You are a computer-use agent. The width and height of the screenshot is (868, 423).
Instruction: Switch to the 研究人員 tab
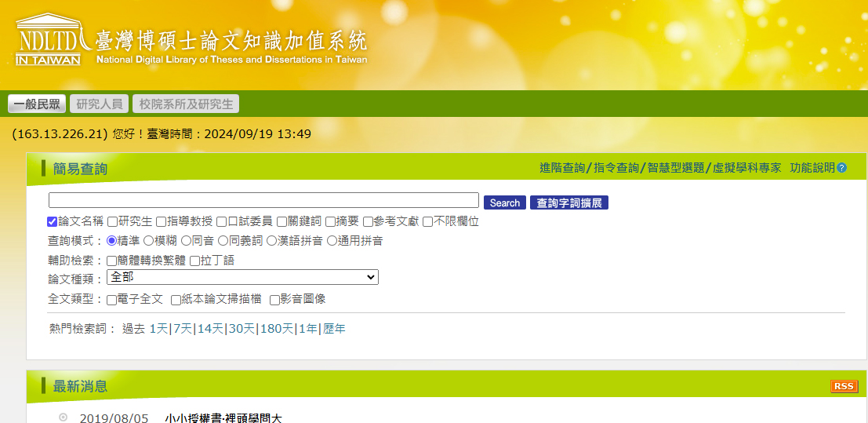pos(100,104)
